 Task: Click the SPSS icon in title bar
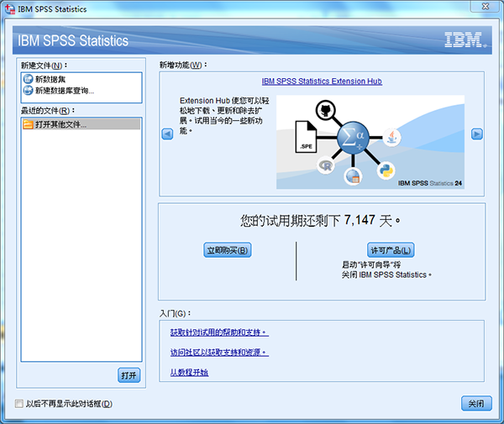pos(10,9)
